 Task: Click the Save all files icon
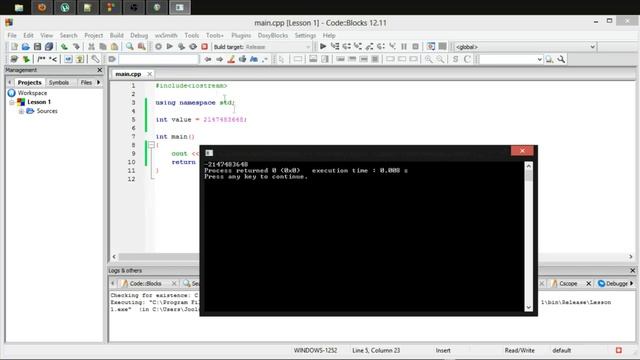(49, 47)
